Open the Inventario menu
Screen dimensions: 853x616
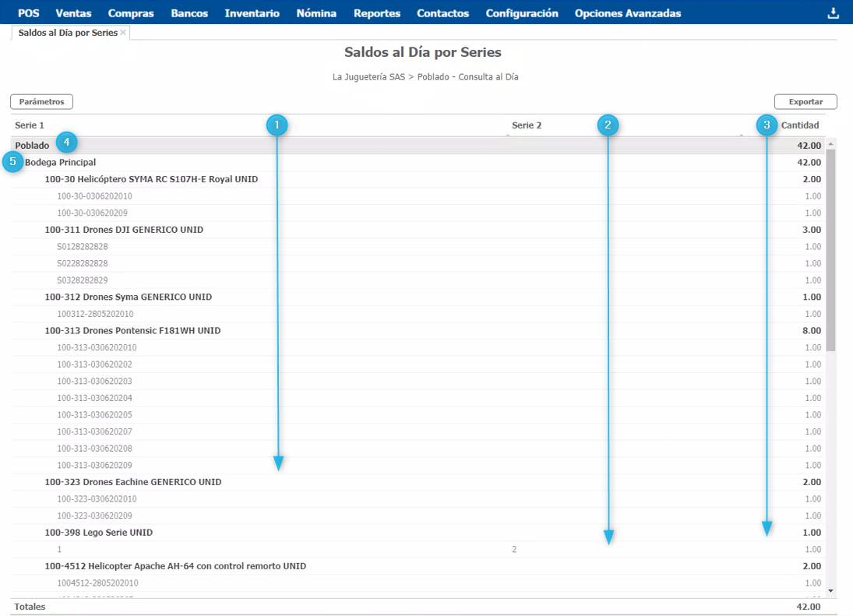(252, 13)
